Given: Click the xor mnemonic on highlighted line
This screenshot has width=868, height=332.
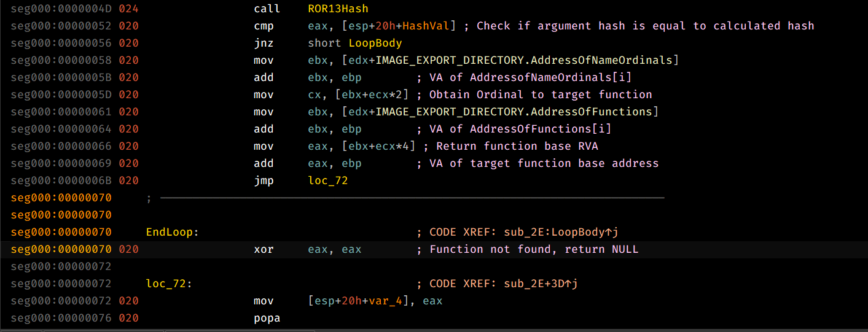Looking at the screenshot, I should pyautogui.click(x=264, y=249).
